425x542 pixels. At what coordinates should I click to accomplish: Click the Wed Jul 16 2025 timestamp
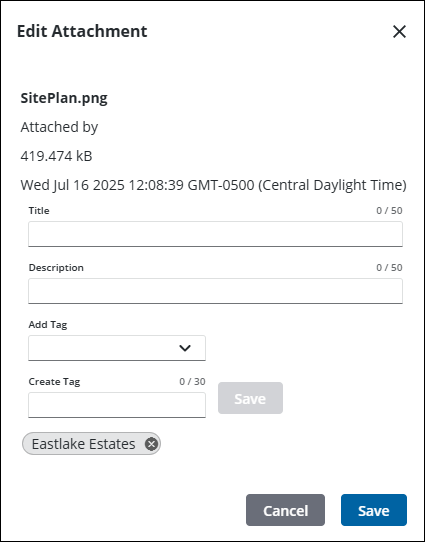click(213, 185)
